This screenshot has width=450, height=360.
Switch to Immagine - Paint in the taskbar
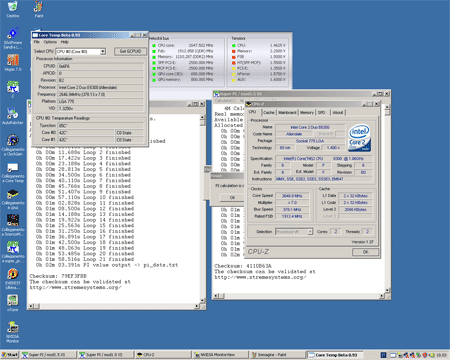tap(277, 355)
